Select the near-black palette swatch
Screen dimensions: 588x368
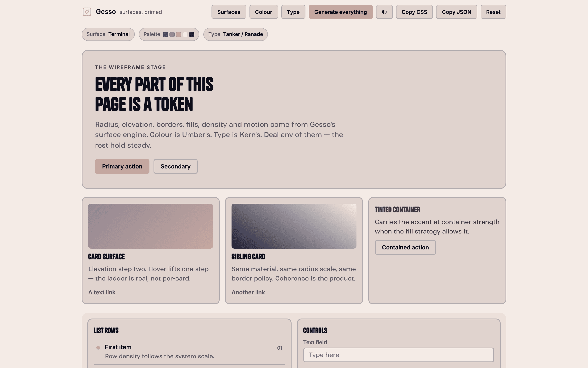(192, 35)
